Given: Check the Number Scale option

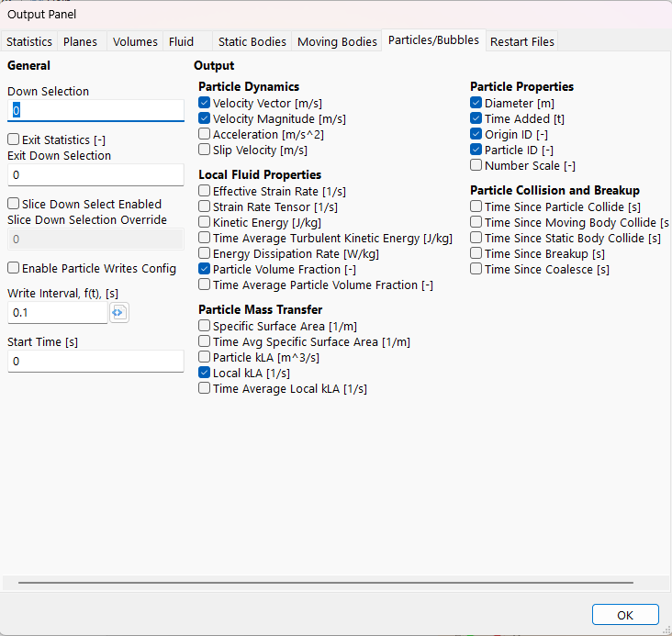Looking at the screenshot, I should point(476,166).
